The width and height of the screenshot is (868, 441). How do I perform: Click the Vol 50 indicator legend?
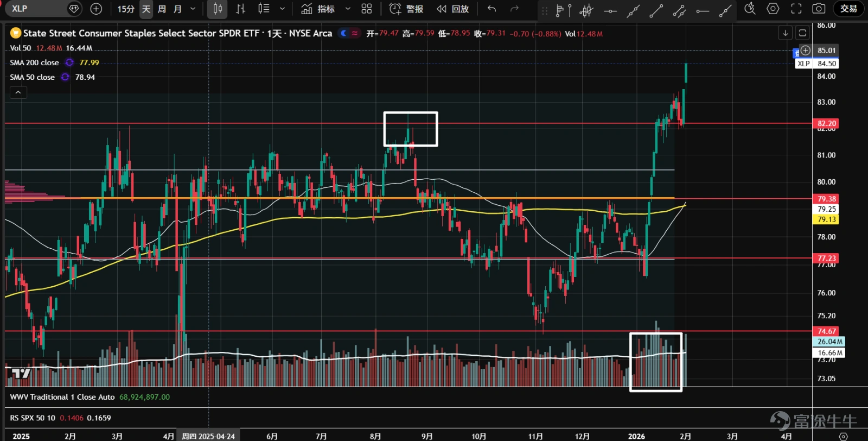coord(21,48)
